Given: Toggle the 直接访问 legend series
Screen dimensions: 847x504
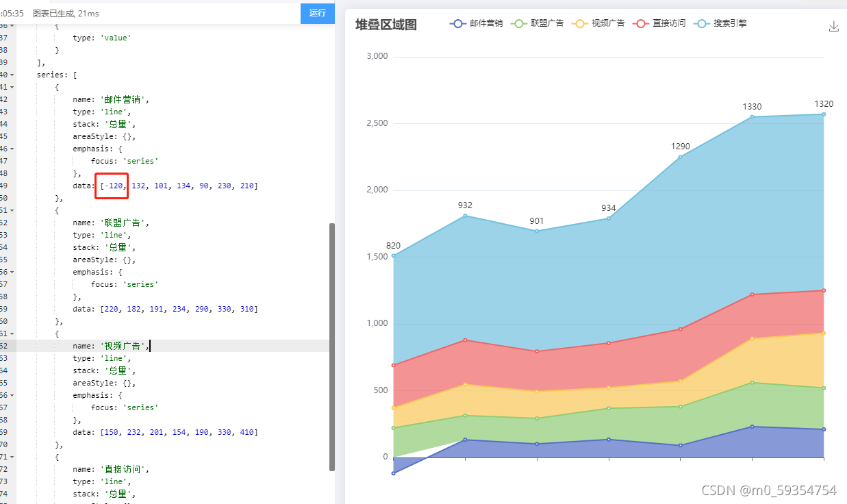Looking at the screenshot, I should [x=659, y=23].
